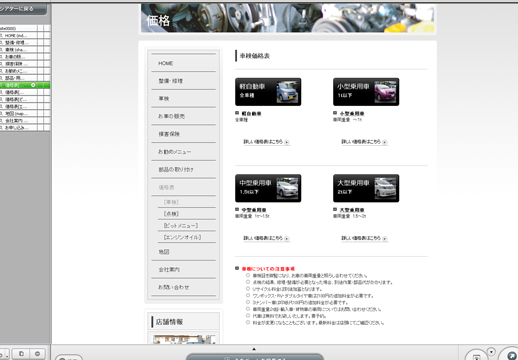This screenshot has height=360, width=518.
Task: Open 整備・修理 in the page navigation menu
Action: pos(183,81)
